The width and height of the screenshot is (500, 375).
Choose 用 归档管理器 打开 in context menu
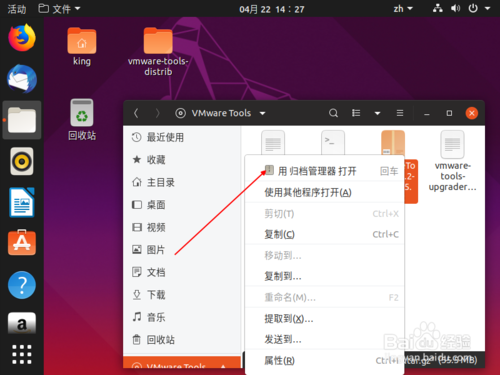[325, 171]
